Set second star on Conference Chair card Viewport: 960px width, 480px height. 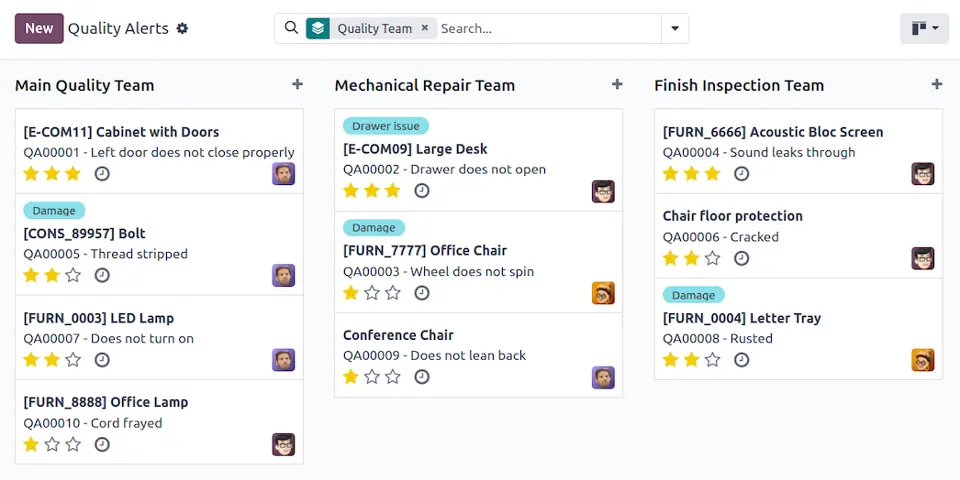tap(372, 377)
